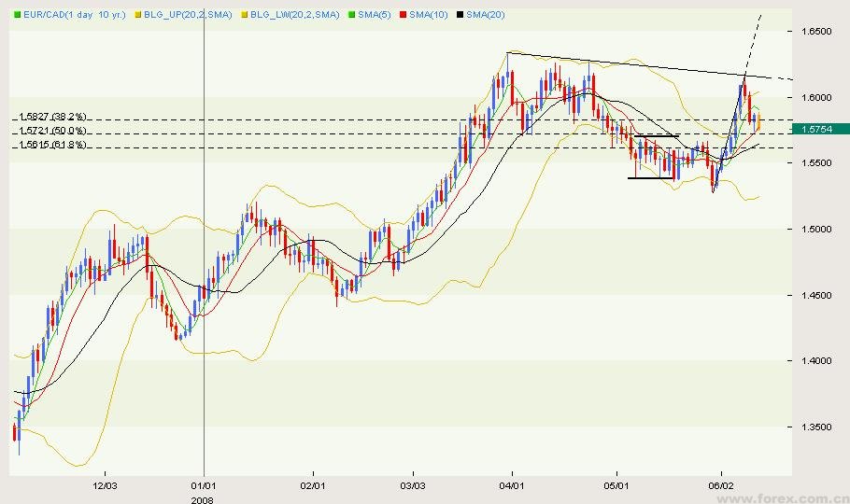Image resolution: width=850 pixels, height=504 pixels.
Task: Click the red SMA(10) legend square
Action: click(403, 16)
